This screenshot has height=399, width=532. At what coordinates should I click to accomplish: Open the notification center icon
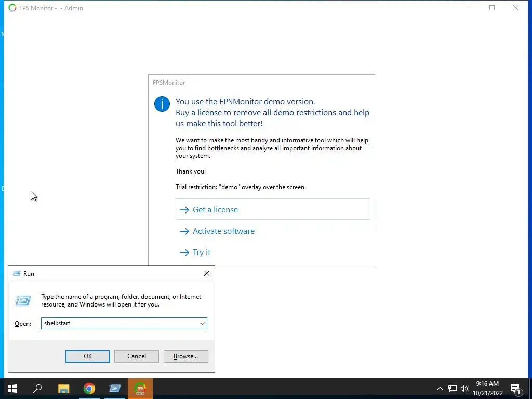point(516,389)
